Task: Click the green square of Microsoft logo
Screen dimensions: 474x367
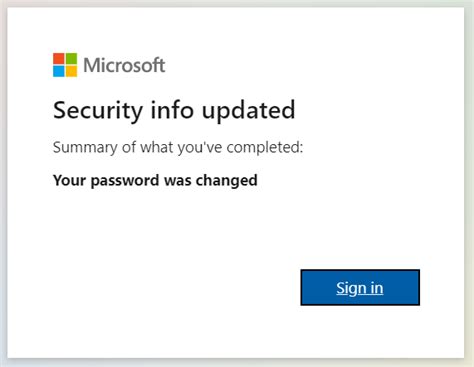Action: coord(71,59)
